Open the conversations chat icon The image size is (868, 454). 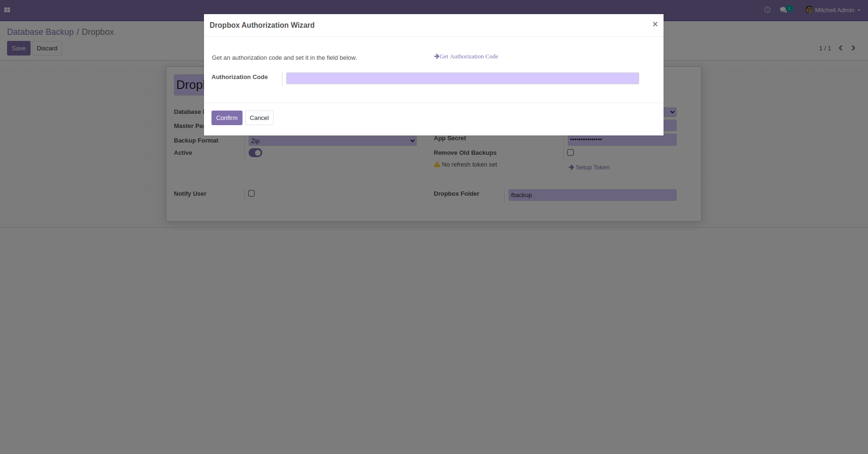tap(783, 10)
